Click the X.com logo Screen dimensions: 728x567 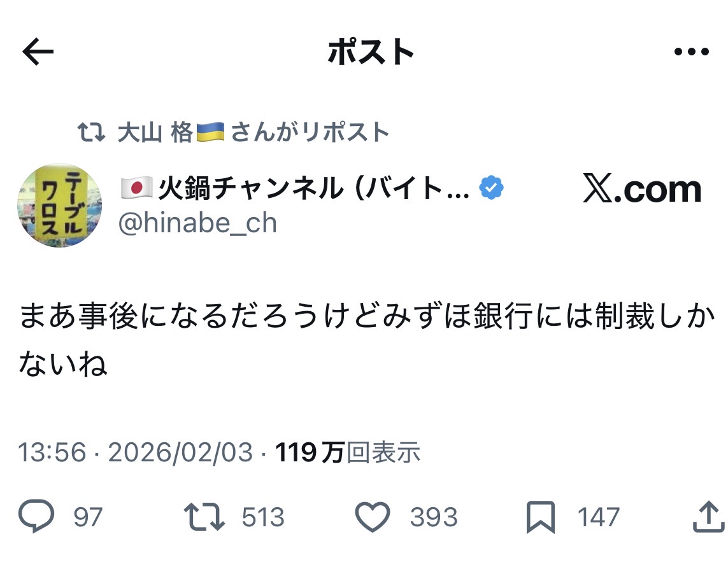pos(642,189)
